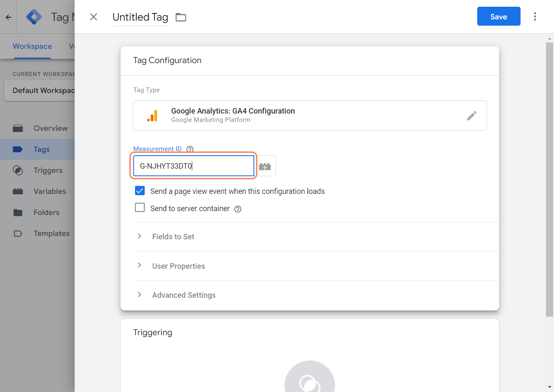Switch to the Workspace tab
The height and width of the screenshot is (392, 554).
tap(32, 46)
